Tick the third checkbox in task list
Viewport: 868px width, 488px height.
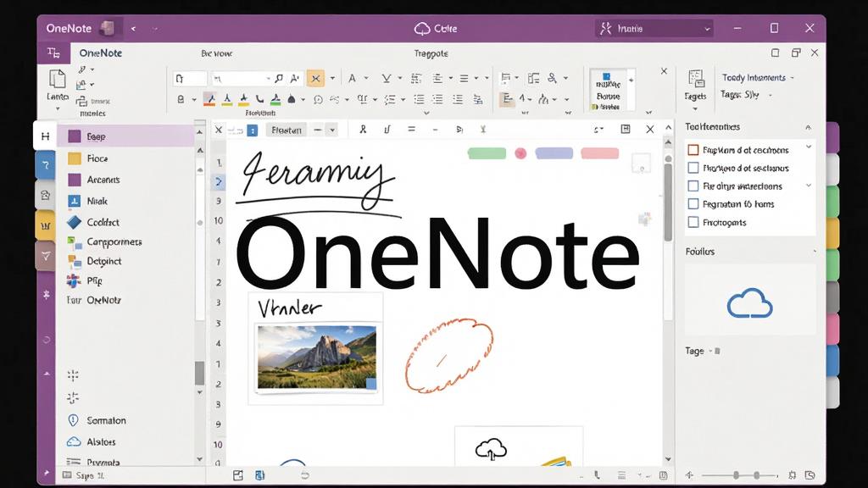[693, 186]
